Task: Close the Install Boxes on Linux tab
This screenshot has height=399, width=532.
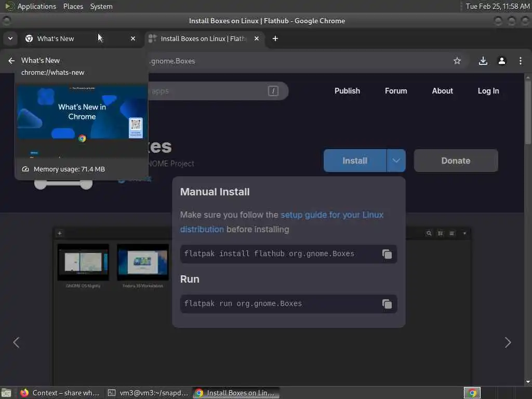Action: click(x=257, y=38)
